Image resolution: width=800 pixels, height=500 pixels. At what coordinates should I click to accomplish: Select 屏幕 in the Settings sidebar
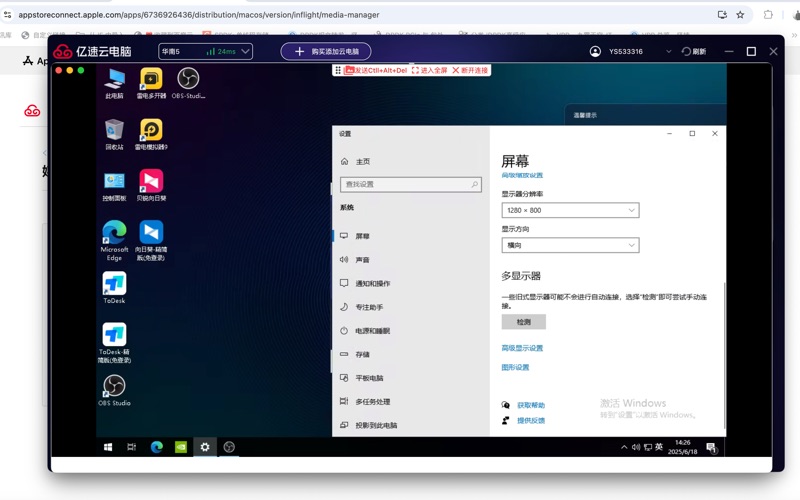[411, 236]
